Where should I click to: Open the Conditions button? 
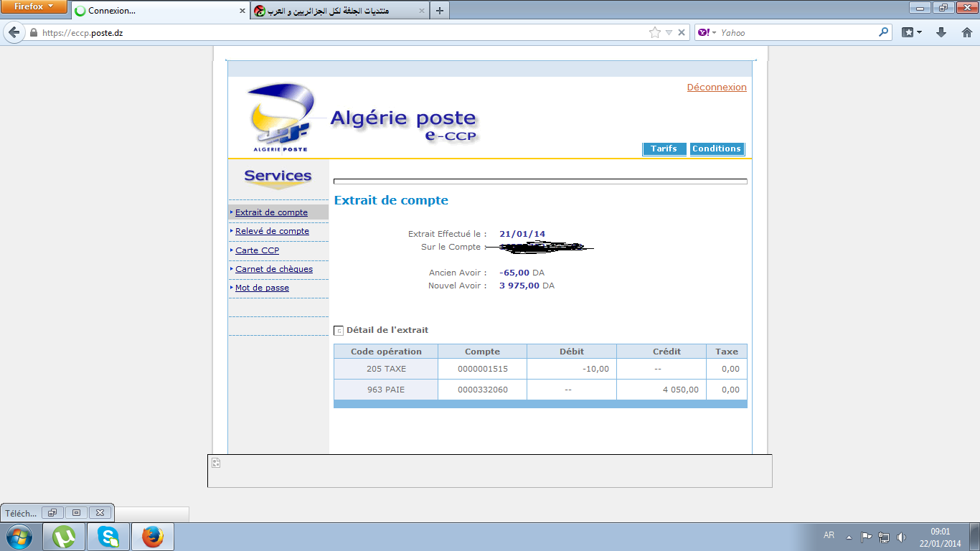717,149
